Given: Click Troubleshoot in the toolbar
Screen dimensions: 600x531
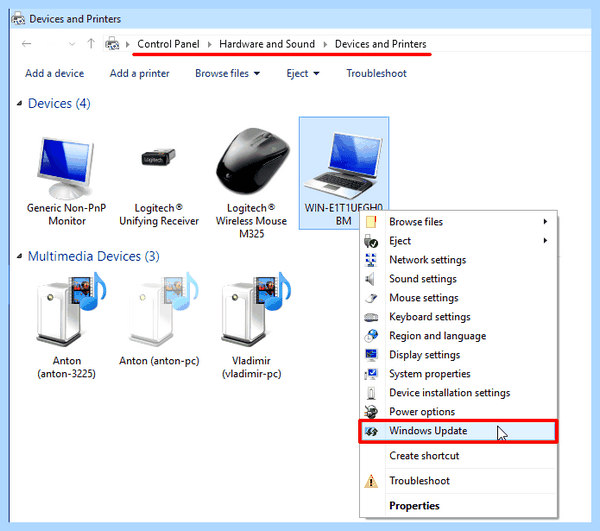Looking at the screenshot, I should (377, 73).
